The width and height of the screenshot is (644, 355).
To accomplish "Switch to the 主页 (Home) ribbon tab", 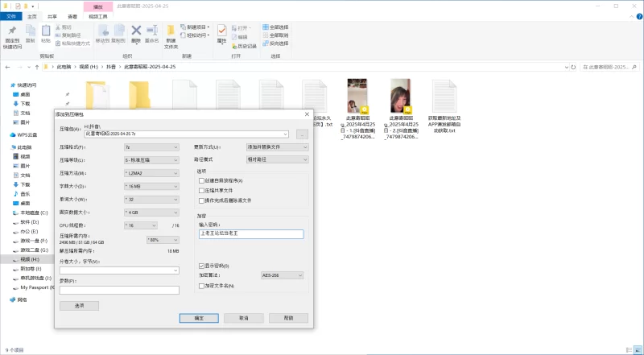I will click(32, 16).
